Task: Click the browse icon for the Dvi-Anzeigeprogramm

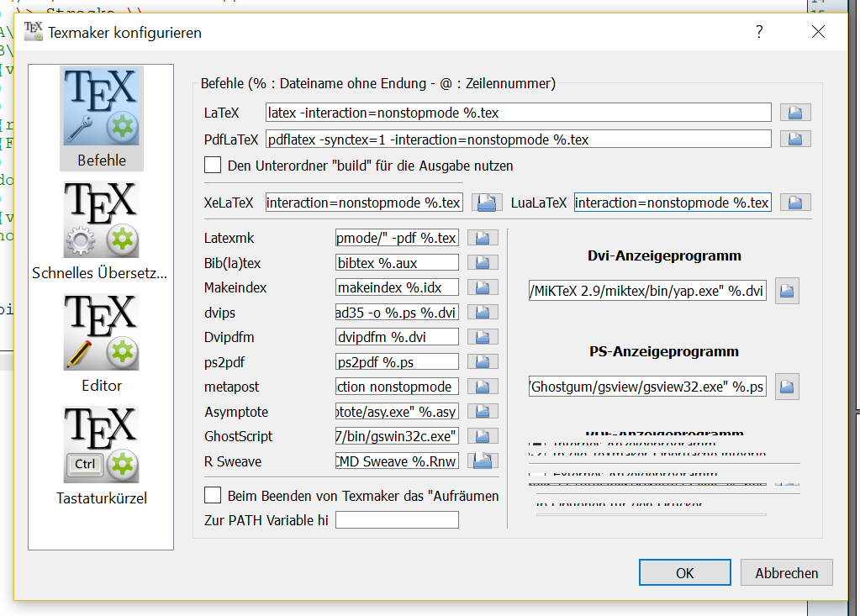Action: pos(787,290)
